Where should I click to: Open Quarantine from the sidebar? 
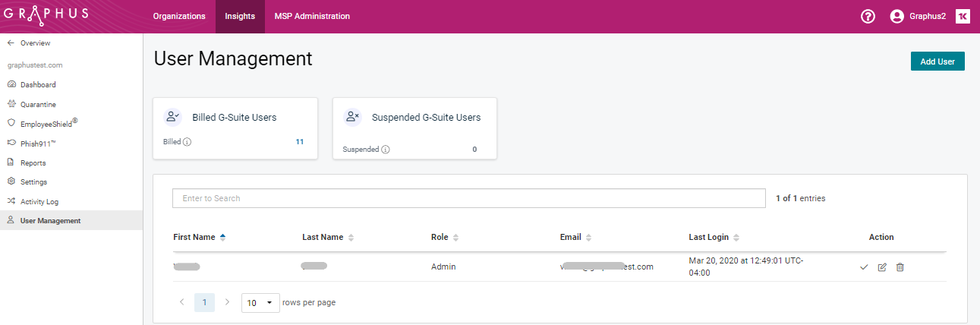pos(38,105)
